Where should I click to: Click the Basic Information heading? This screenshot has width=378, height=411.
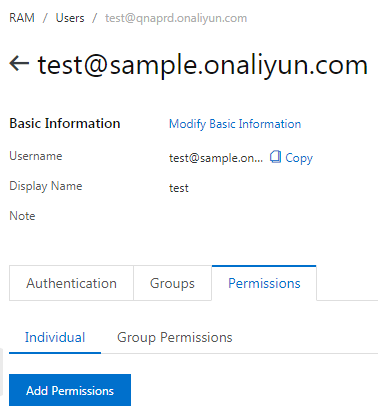[65, 123]
